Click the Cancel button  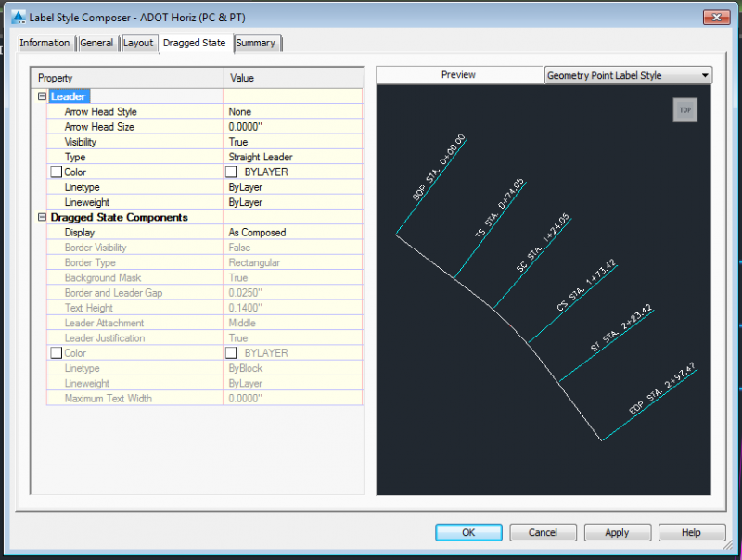point(543,532)
